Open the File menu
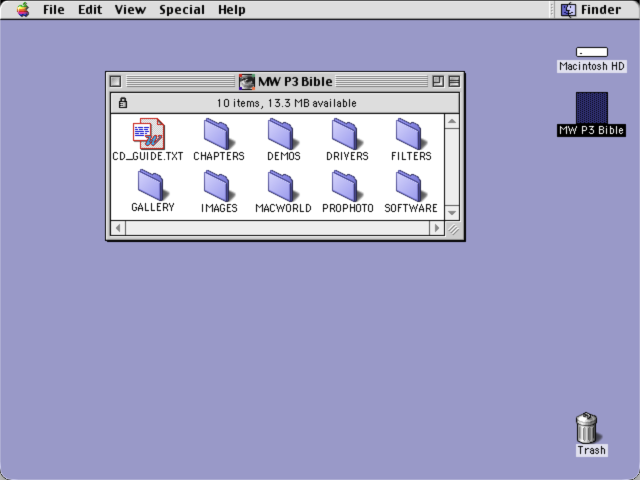This screenshot has width=640, height=480. (54, 9)
